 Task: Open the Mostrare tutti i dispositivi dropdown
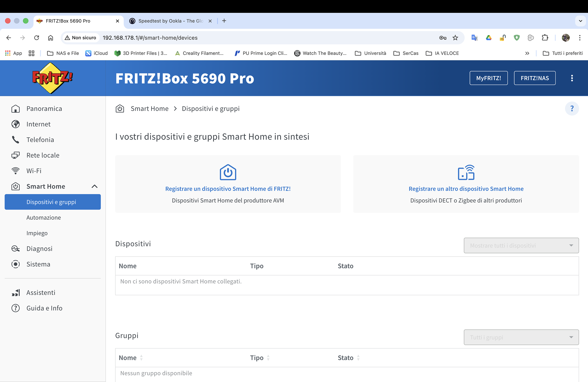tap(521, 246)
